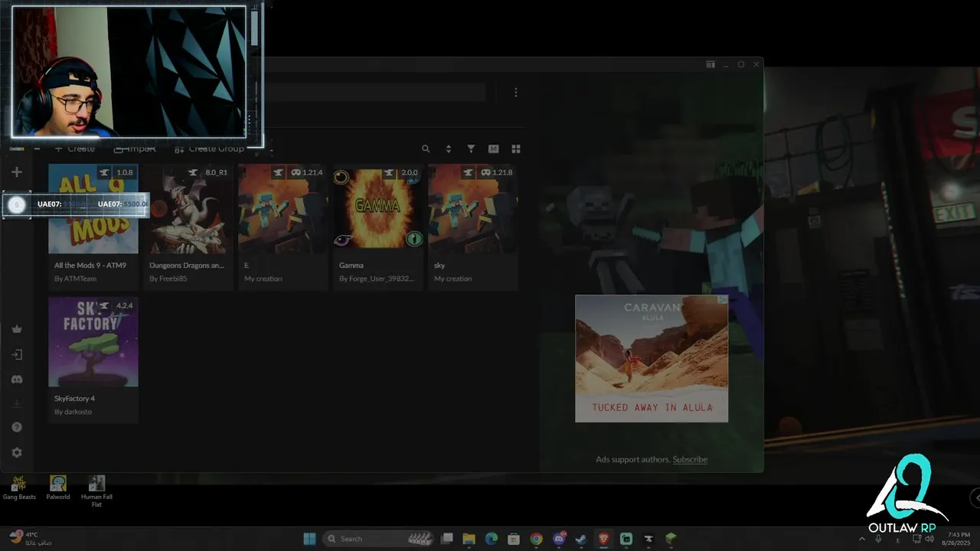Click the 'sky' modpack title
This screenshot has width=980, height=551.
point(439,266)
